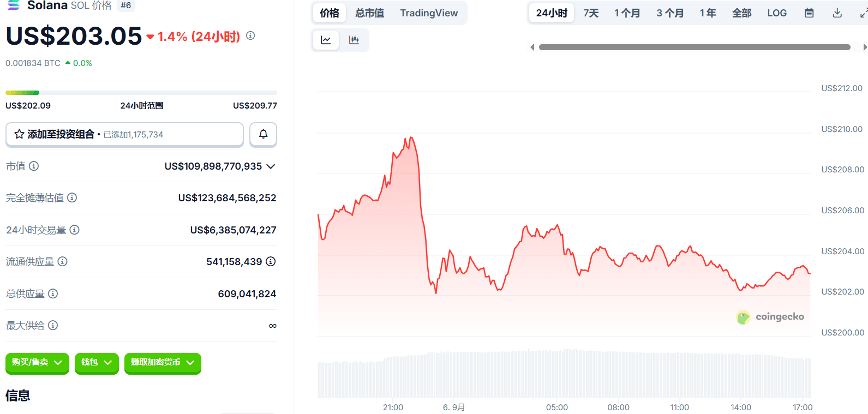Viewport: 868px width, 414px height.
Task: Click the US$6,385,074,227 volume value
Action: pyautogui.click(x=233, y=230)
